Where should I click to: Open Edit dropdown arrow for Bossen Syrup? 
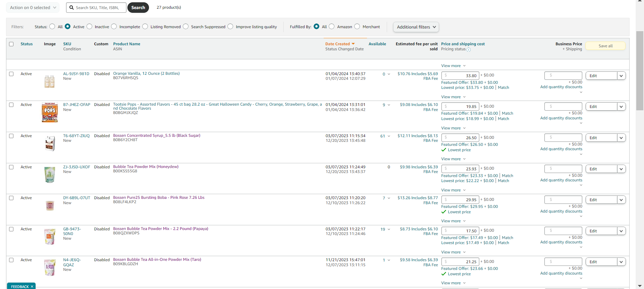[621, 138]
